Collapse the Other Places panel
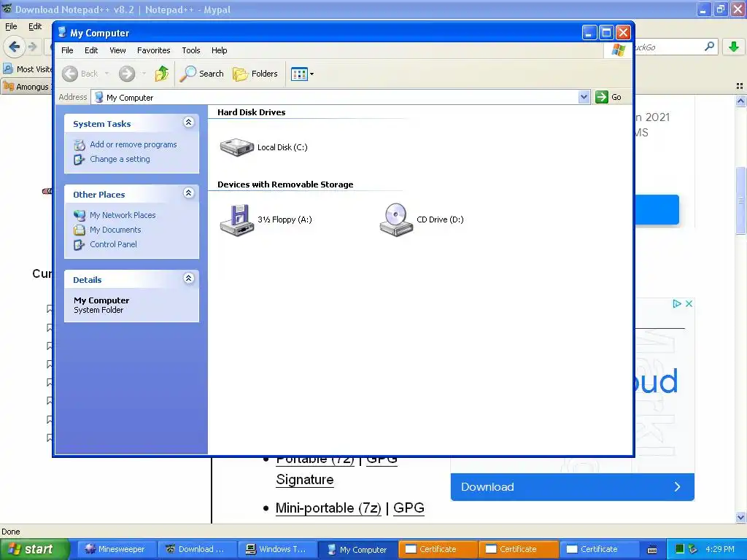Image resolution: width=747 pixels, height=560 pixels. point(189,192)
